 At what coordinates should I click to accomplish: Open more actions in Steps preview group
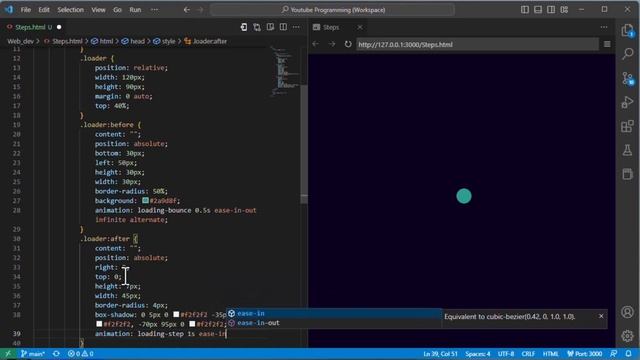coord(604,27)
